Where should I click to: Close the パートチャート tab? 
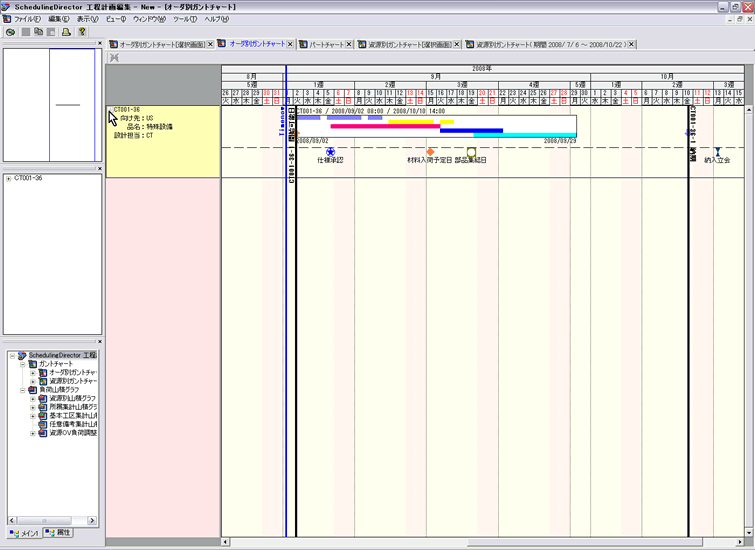pos(349,44)
